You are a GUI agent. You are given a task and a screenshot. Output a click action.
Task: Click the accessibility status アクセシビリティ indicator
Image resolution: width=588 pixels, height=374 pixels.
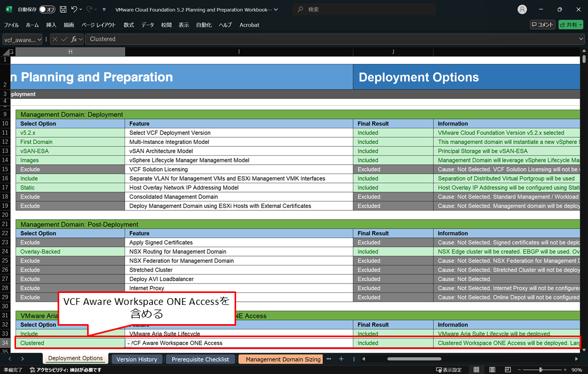(x=65, y=370)
